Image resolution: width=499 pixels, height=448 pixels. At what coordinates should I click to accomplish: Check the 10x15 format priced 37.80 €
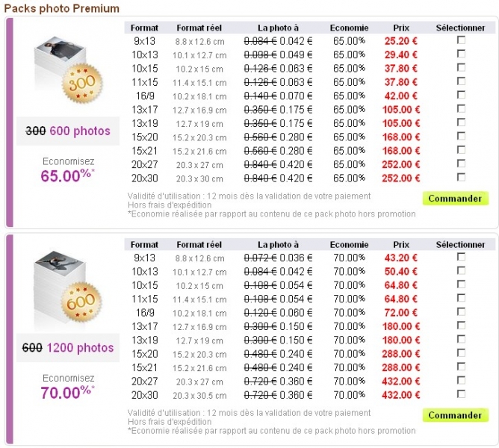pos(461,67)
